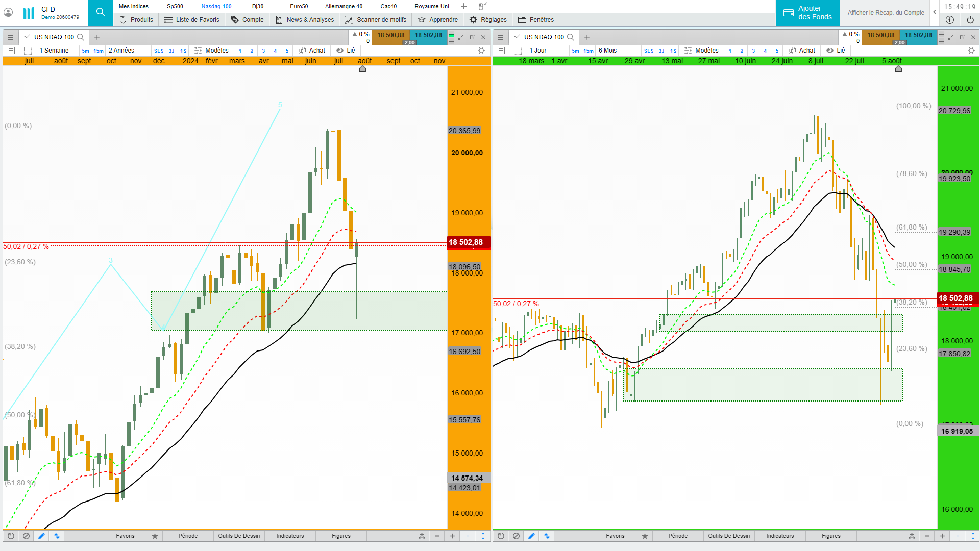Expand the Modèles dropdown in left chart
This screenshot has height=551, width=980.
(x=212, y=51)
